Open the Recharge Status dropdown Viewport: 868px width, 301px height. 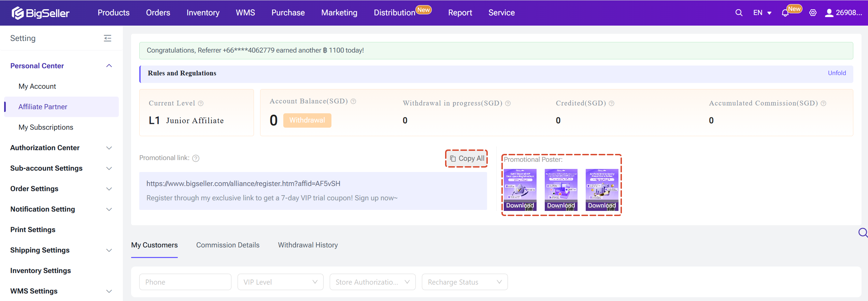click(465, 282)
